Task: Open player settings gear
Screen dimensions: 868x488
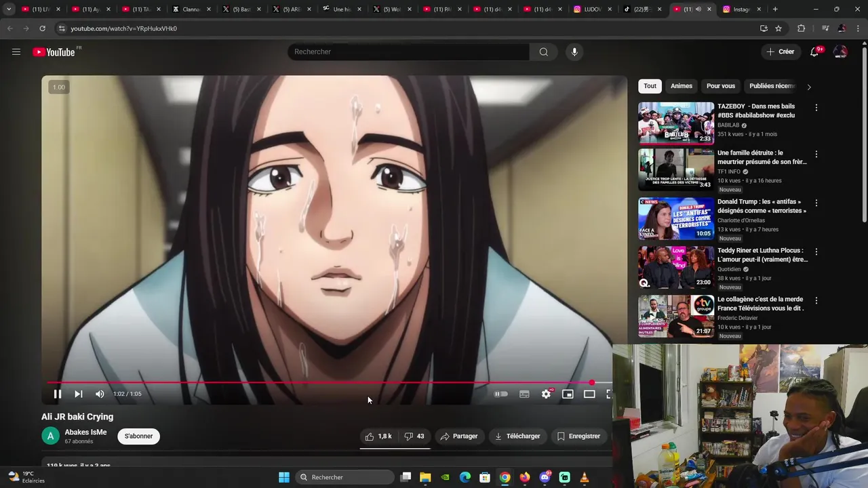Action: click(x=546, y=394)
